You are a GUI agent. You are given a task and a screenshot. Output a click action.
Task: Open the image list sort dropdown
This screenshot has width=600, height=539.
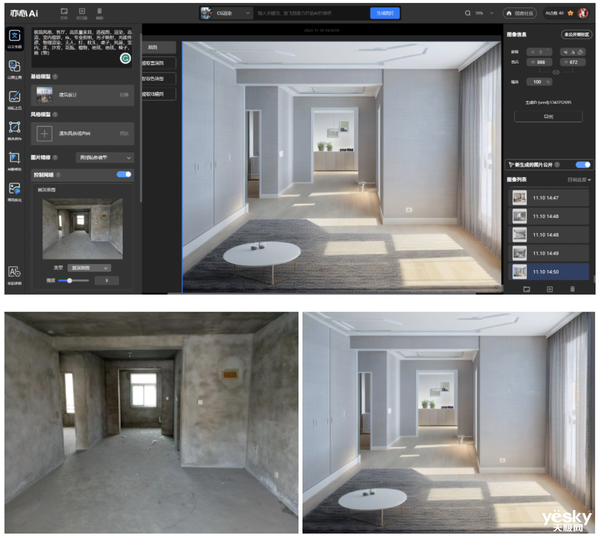tap(579, 180)
